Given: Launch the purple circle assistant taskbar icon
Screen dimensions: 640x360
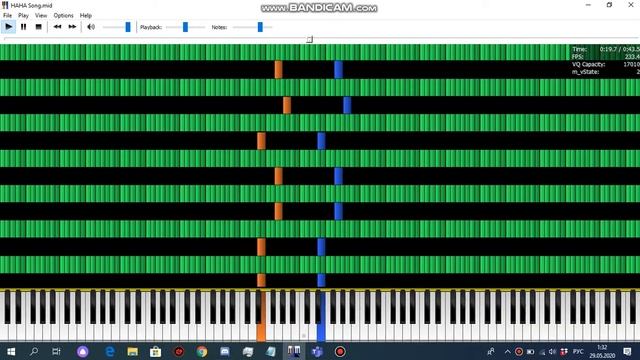Looking at the screenshot, I should (82, 351).
